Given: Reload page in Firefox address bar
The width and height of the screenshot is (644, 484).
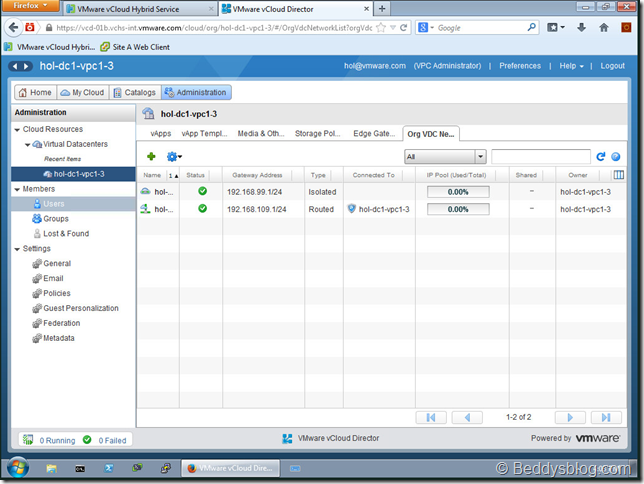Looking at the screenshot, I should pos(403,28).
